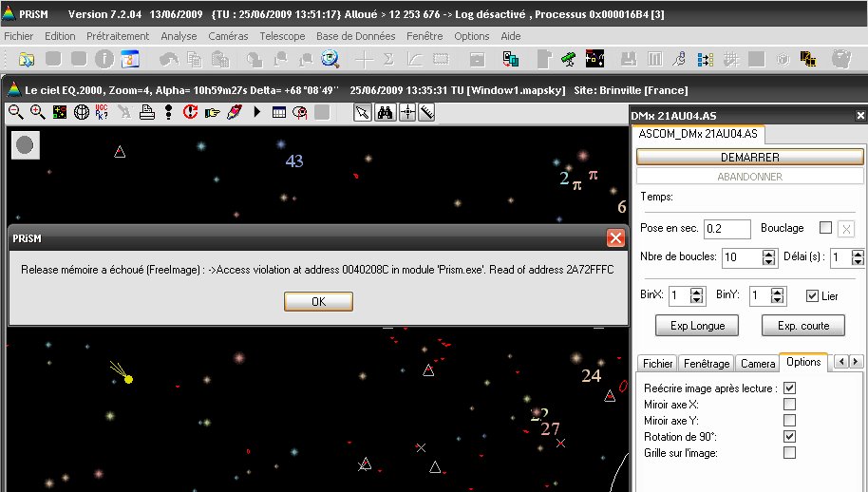Enable the Bouclage checkbox
This screenshot has height=492, width=868.
825,228
